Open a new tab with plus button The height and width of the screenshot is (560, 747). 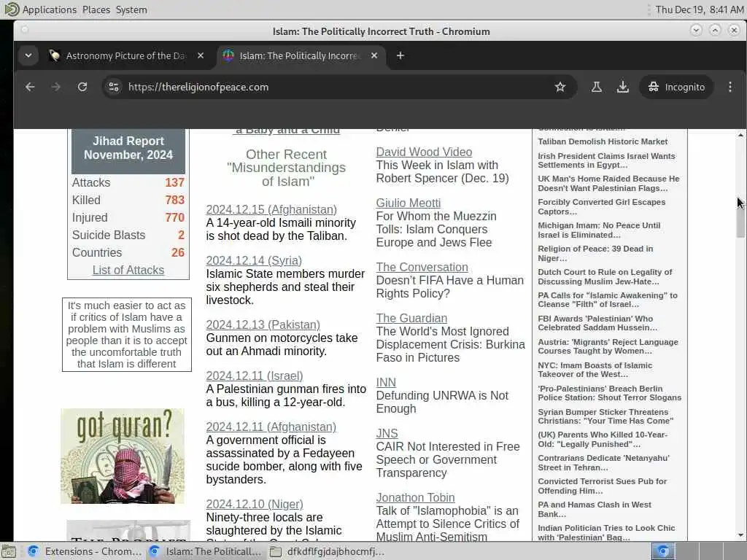pos(400,55)
